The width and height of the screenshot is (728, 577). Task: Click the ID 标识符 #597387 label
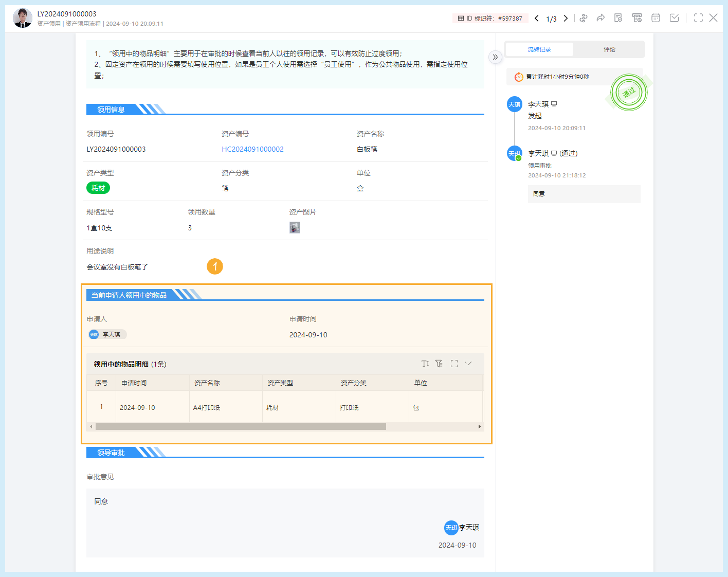coord(490,17)
